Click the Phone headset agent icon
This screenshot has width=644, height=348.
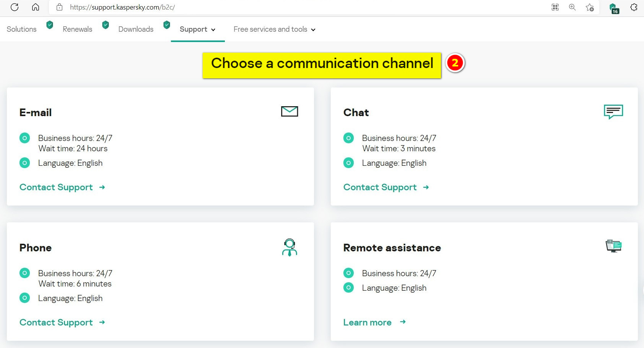click(289, 247)
